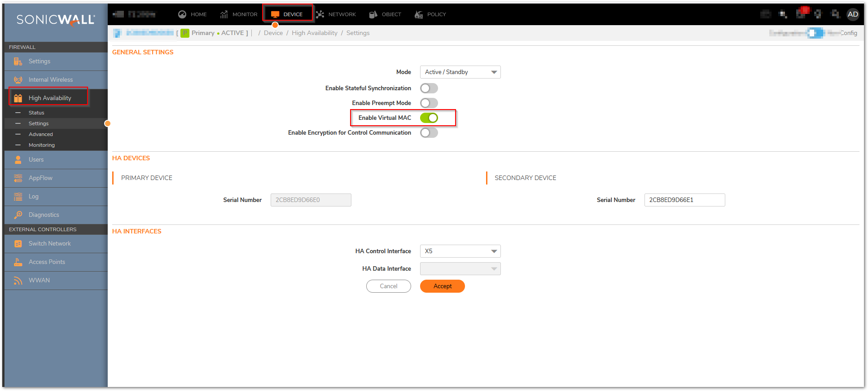Click the DEVICE monitor icon
The width and height of the screenshot is (868, 391).
(275, 14)
